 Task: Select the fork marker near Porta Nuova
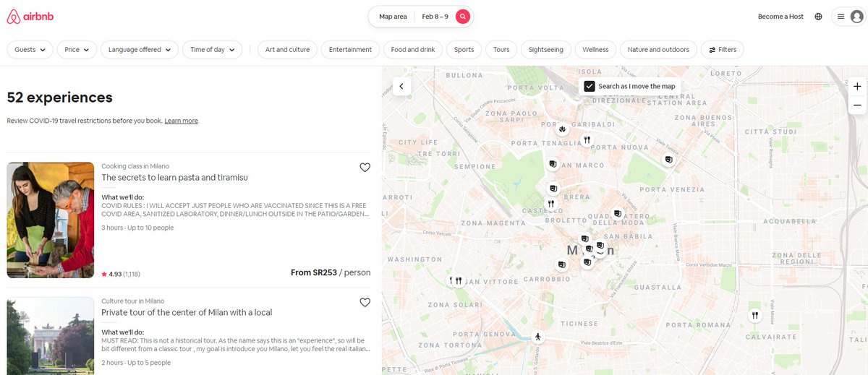[587, 139]
